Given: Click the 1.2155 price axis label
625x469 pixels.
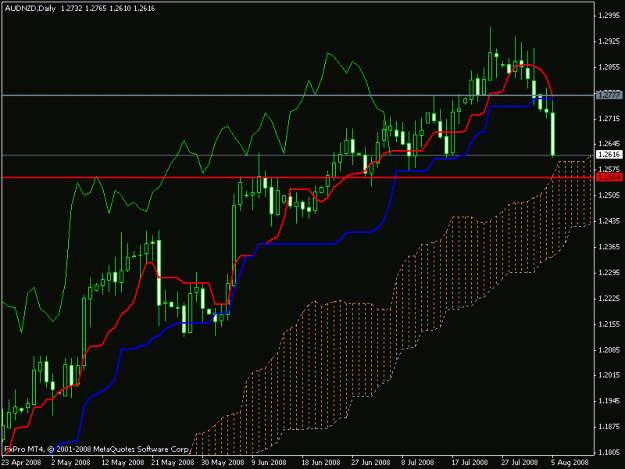Looking at the screenshot, I should 609,324.
